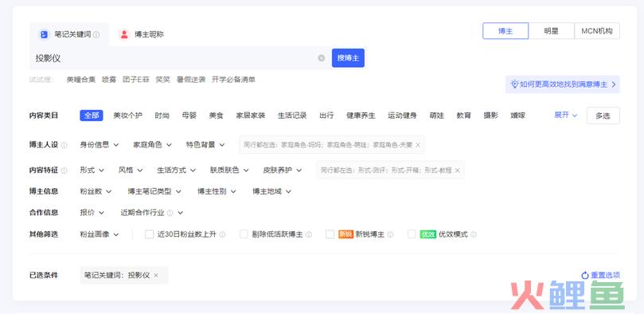Open the 生活方式 dropdown
Image resolution: width=644 pixels, height=314 pixels.
176,171
